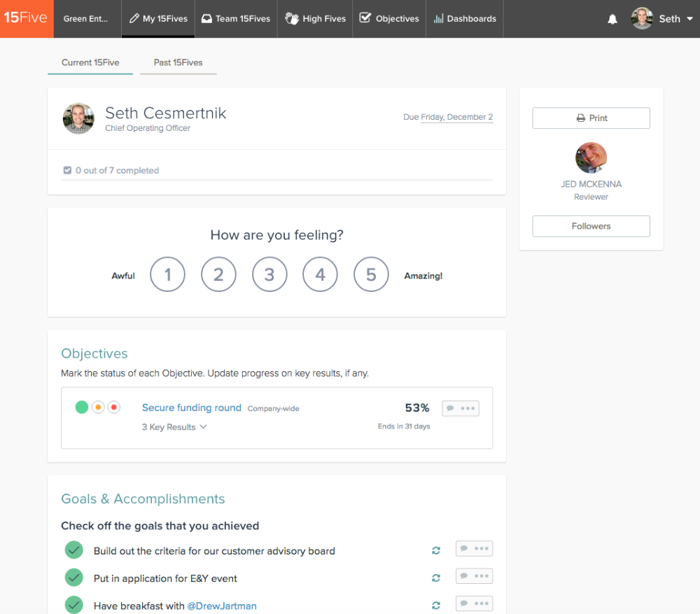Click the 53% progress value
Image resolution: width=700 pixels, height=614 pixels.
[x=417, y=407]
